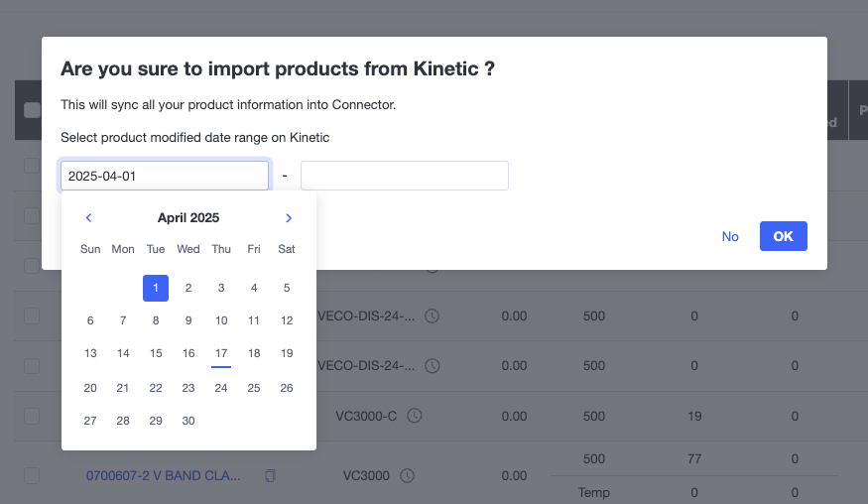Go to previous month in calendar
868x504 pixels.
88,217
